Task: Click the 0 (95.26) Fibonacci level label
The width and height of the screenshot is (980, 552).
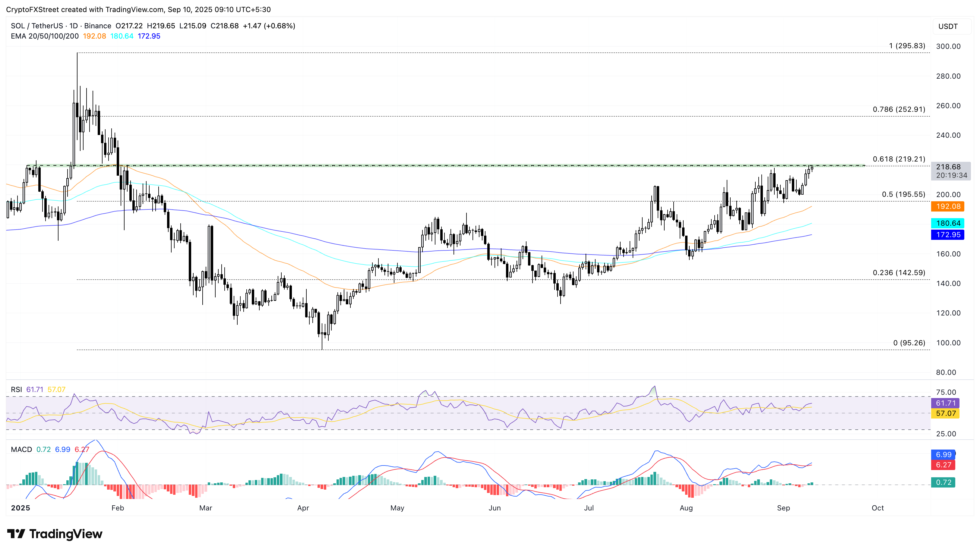Action: click(909, 343)
